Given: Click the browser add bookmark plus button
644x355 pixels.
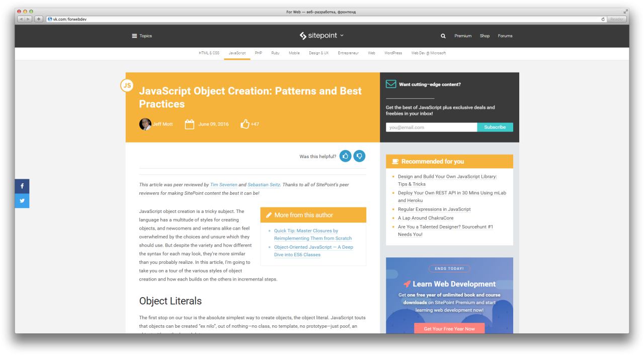Looking at the screenshot, I should (39, 19).
